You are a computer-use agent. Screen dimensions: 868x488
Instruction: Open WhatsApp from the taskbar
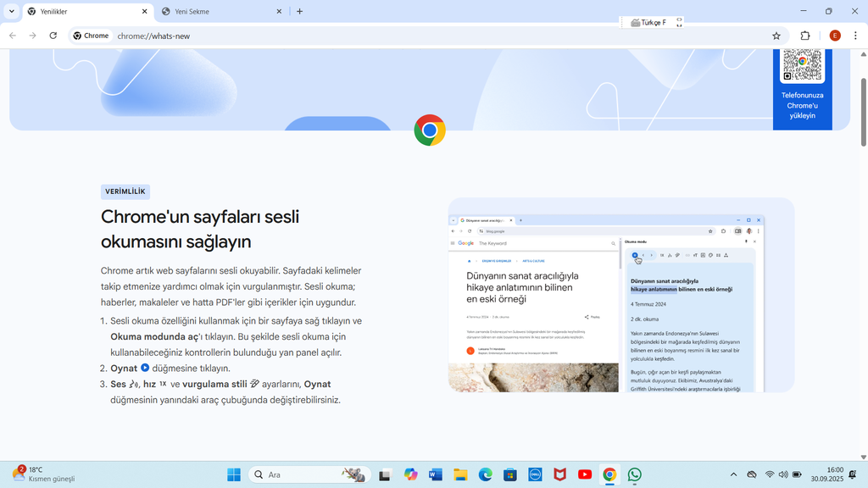click(x=634, y=474)
